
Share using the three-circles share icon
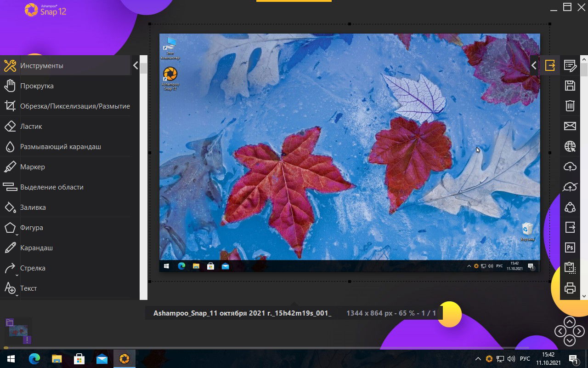tap(570, 207)
